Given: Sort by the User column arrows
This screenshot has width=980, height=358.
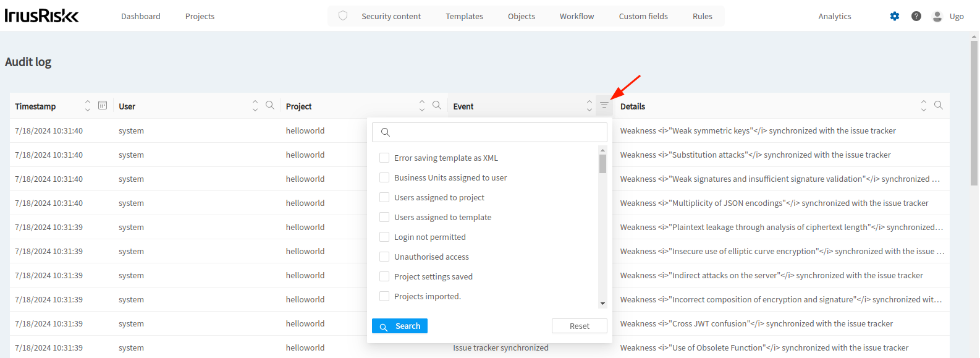Looking at the screenshot, I should (x=255, y=106).
